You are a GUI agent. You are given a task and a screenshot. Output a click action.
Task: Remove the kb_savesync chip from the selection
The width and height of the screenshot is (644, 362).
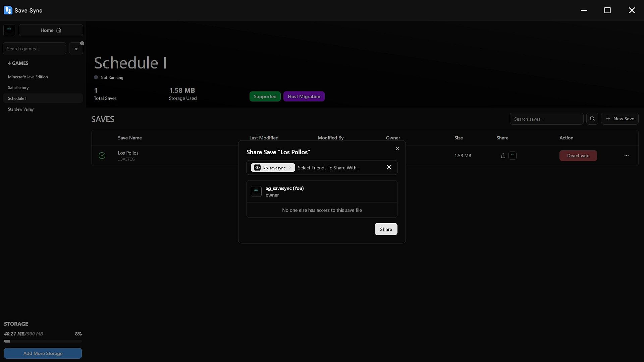click(290, 168)
